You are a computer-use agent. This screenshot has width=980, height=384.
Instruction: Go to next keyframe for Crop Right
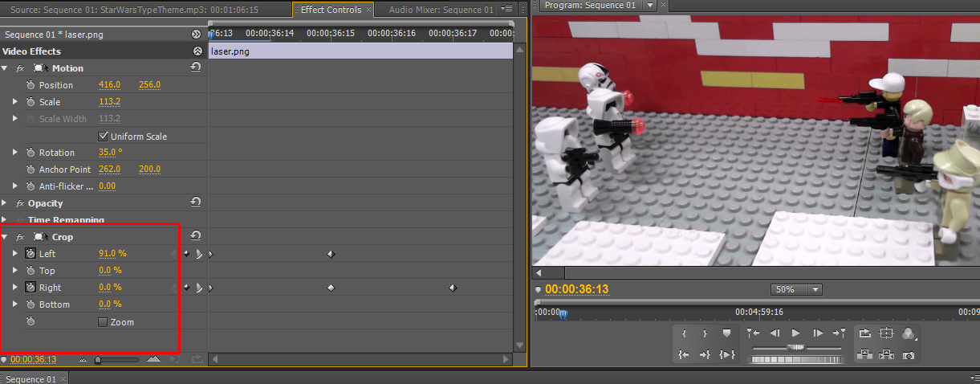pos(197,288)
